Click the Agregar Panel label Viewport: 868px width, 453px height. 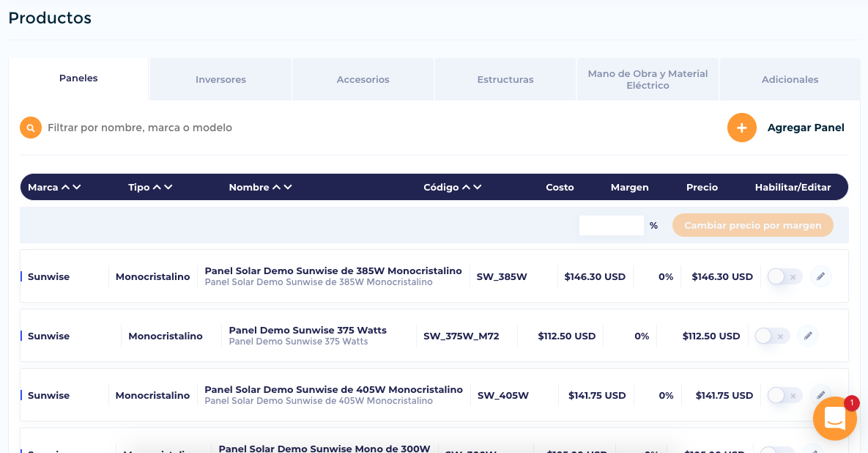tap(806, 128)
